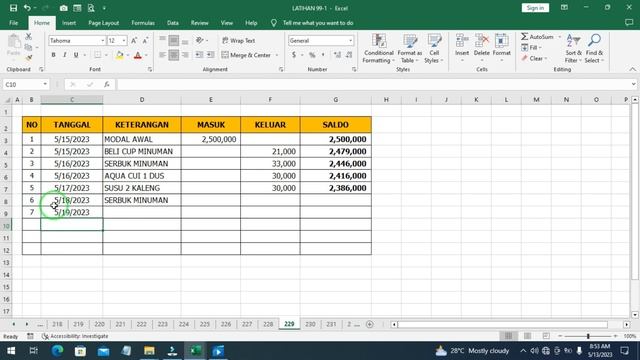The height and width of the screenshot is (360, 640).
Task: Click the Increase Font Size icon
Action: [134, 40]
